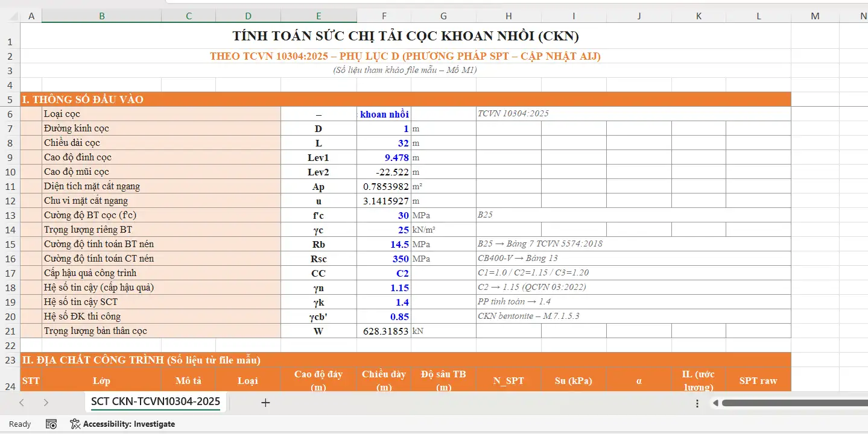Select row 13 header
The width and height of the screenshot is (868, 434).
10,215
